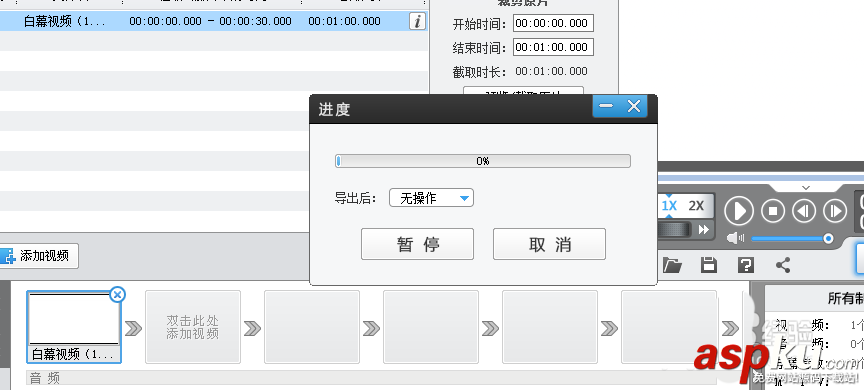Close the 进度 dialog
The height and width of the screenshot is (390, 864).
click(x=634, y=106)
